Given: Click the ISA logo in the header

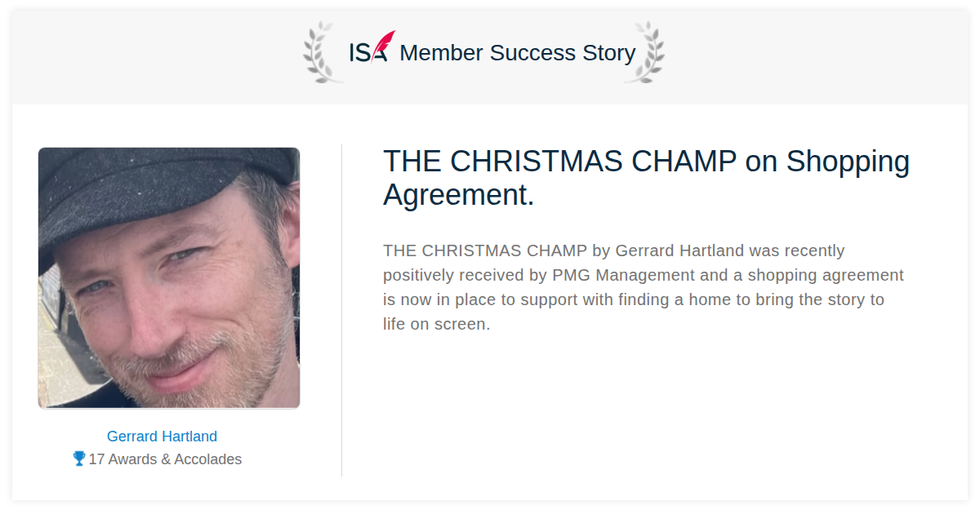Looking at the screenshot, I should point(372,47).
